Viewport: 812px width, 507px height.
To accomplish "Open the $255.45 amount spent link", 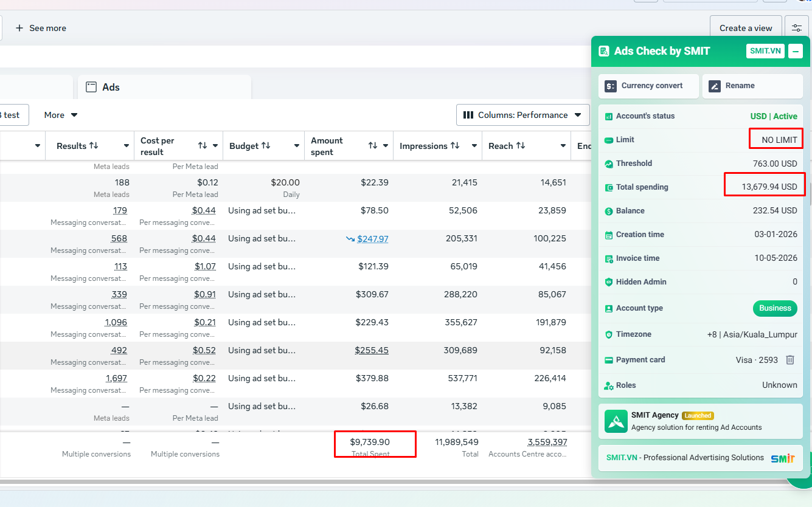I will tap(372, 351).
